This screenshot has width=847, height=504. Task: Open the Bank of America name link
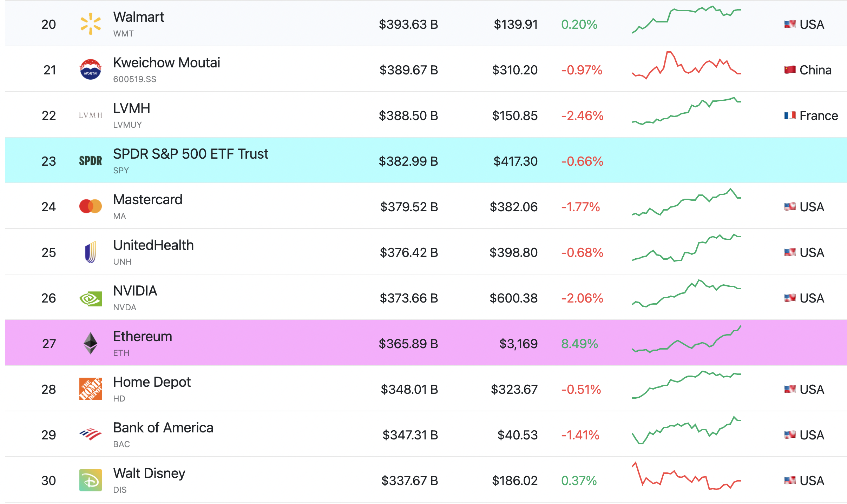pos(163,427)
